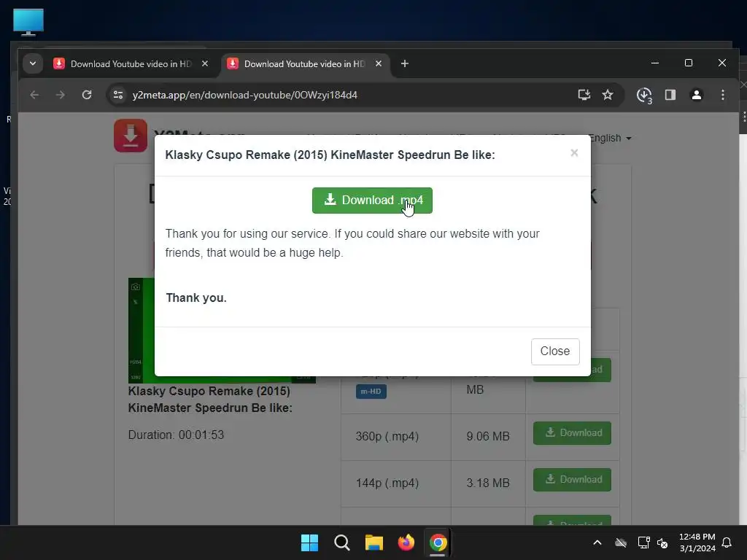Go forward using browser forward arrow
The image size is (747, 560).
(x=60, y=95)
